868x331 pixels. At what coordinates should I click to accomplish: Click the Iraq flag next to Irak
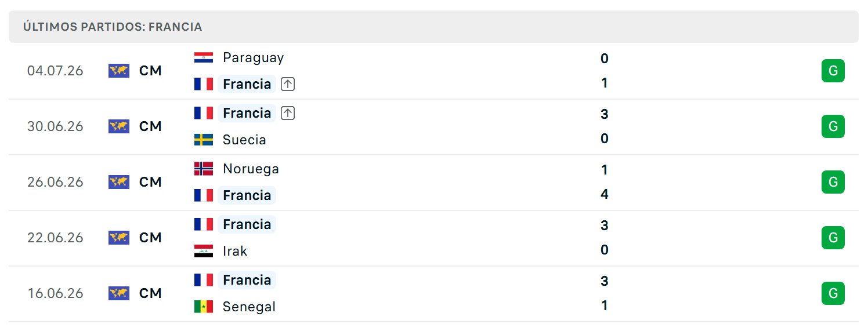click(204, 251)
